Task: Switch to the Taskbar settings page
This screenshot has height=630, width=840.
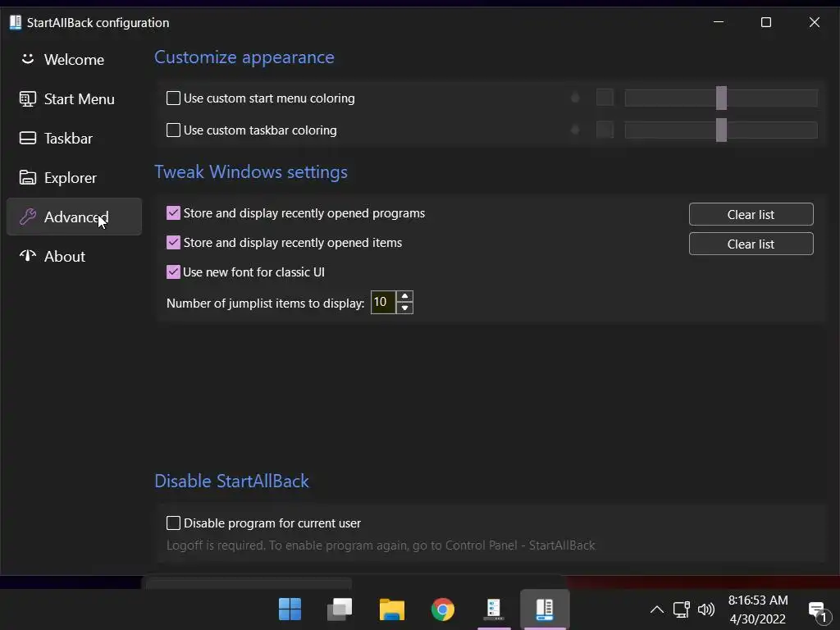Action: 74,138
